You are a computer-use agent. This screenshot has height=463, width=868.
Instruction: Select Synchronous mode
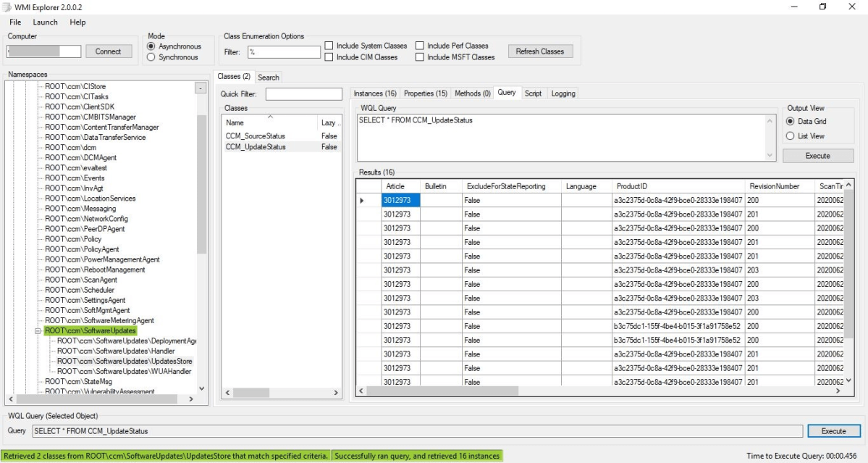(x=151, y=57)
